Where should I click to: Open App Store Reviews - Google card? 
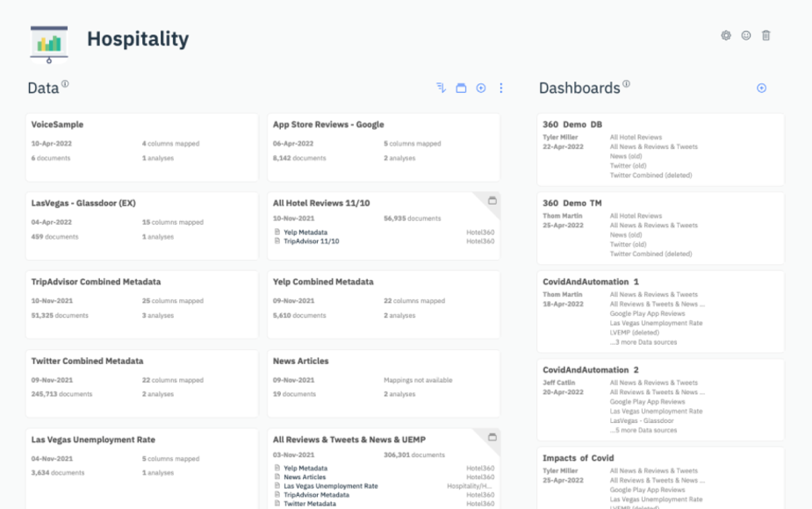coord(384,147)
